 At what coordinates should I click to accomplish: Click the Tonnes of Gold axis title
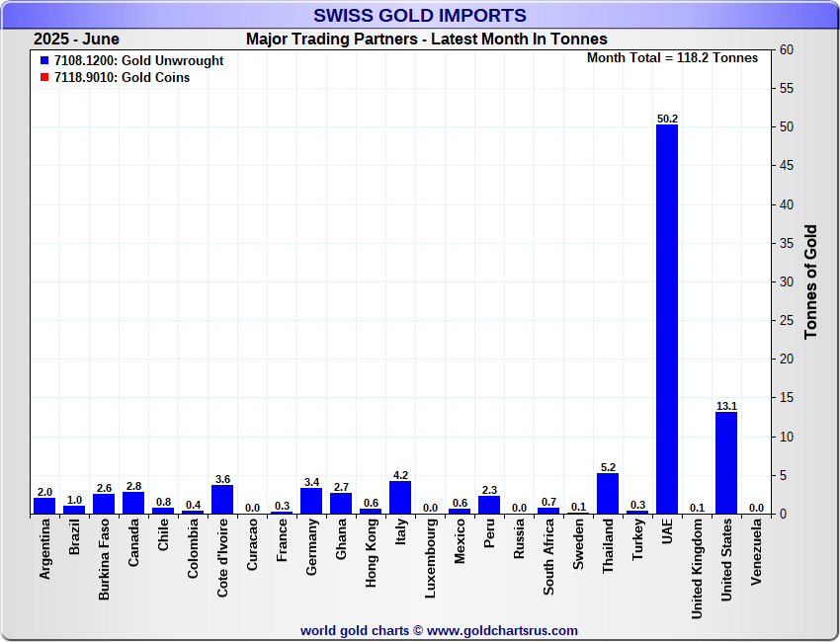[x=811, y=281]
